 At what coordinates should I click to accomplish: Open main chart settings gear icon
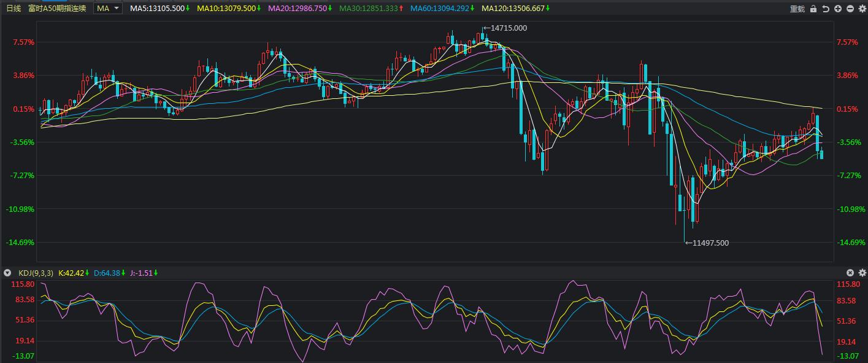[862, 9]
